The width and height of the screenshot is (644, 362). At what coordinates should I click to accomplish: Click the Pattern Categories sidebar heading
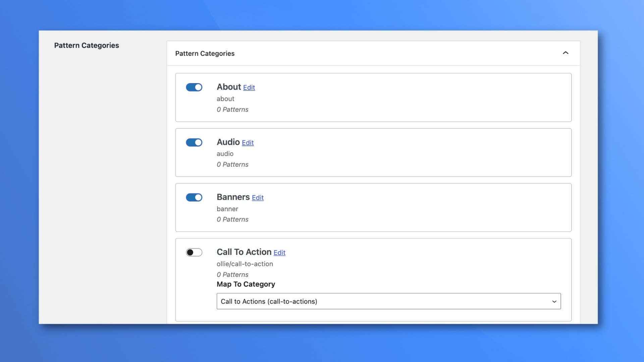click(x=87, y=45)
